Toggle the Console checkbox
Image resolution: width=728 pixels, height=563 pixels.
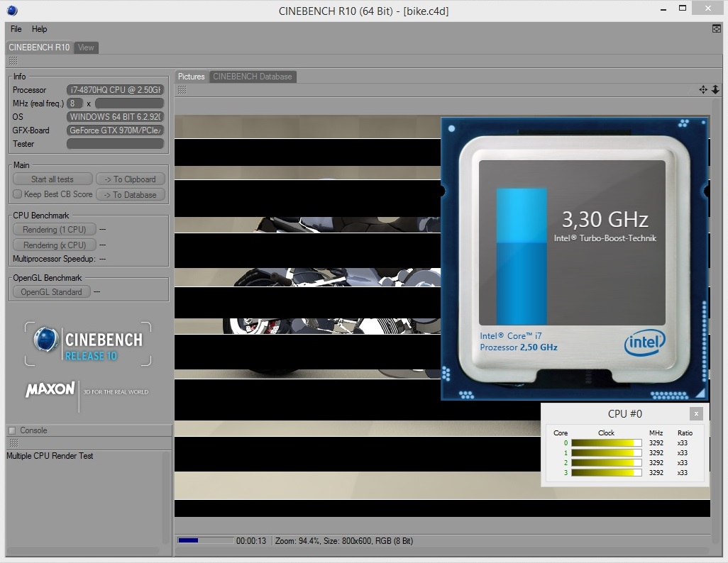point(13,430)
